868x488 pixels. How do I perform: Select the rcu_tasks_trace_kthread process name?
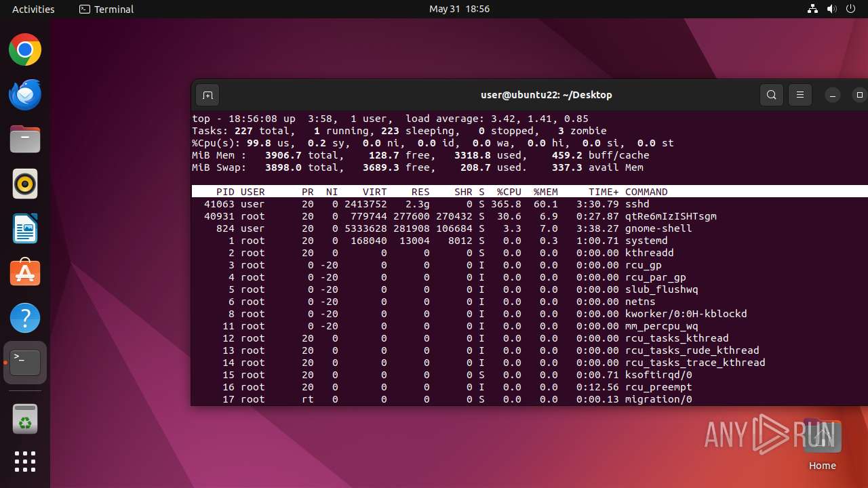[695, 363]
